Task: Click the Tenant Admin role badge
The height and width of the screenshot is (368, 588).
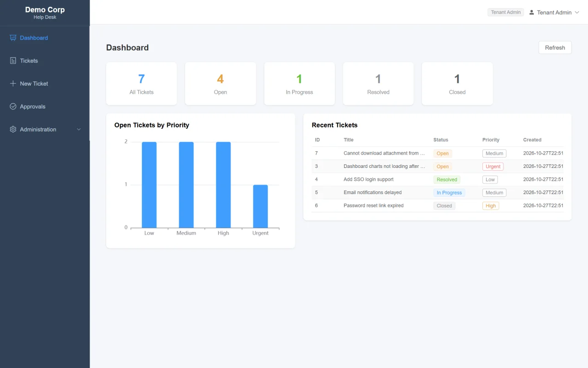Action: (506, 12)
